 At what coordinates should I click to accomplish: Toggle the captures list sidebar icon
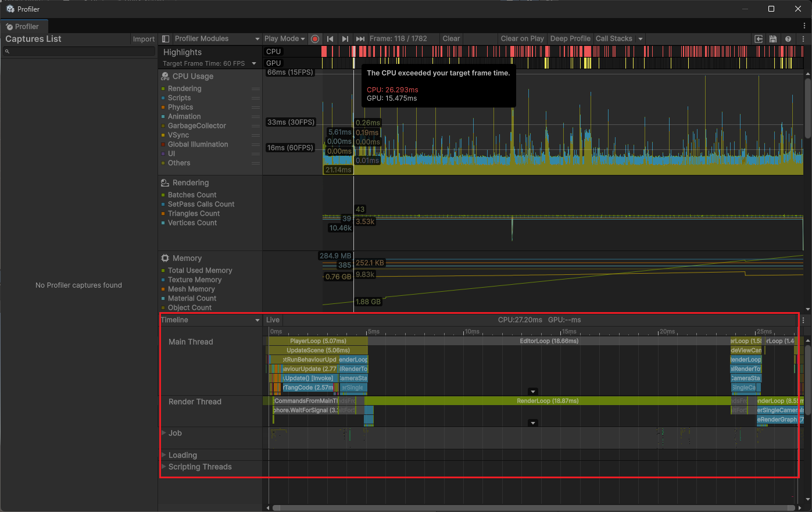click(166, 39)
